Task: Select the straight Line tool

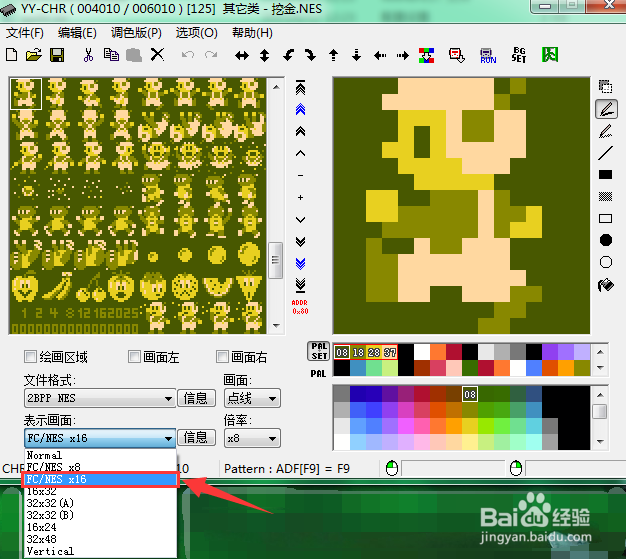Action: click(605, 153)
